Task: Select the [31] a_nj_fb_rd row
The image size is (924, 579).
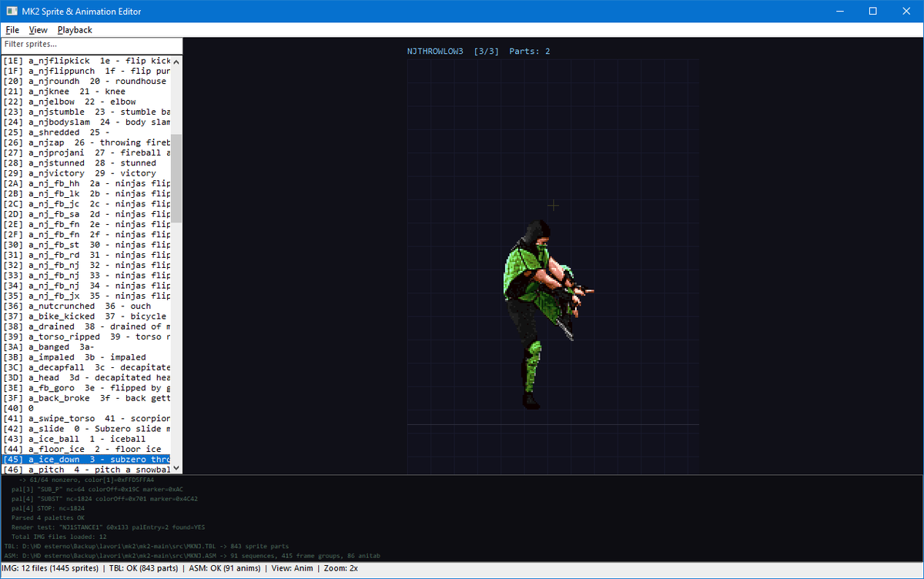Action: coord(85,255)
